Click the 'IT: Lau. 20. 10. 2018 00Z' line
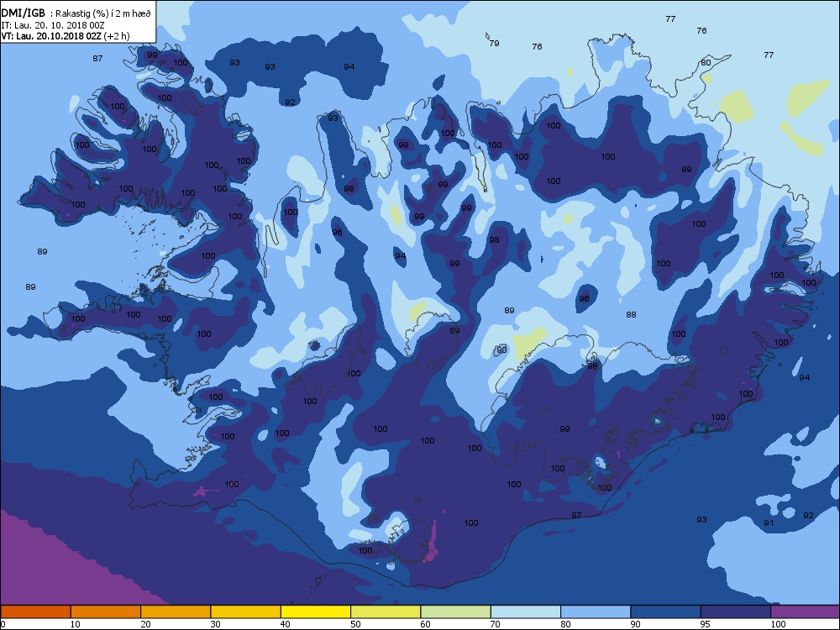840x630 pixels. pyautogui.click(x=52, y=25)
